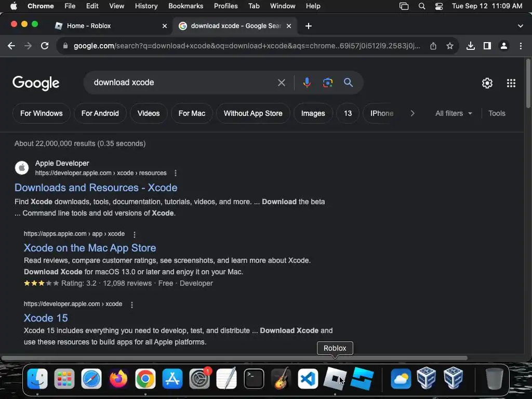Open the tab search chevron
The width and height of the screenshot is (532, 399).
tap(521, 26)
